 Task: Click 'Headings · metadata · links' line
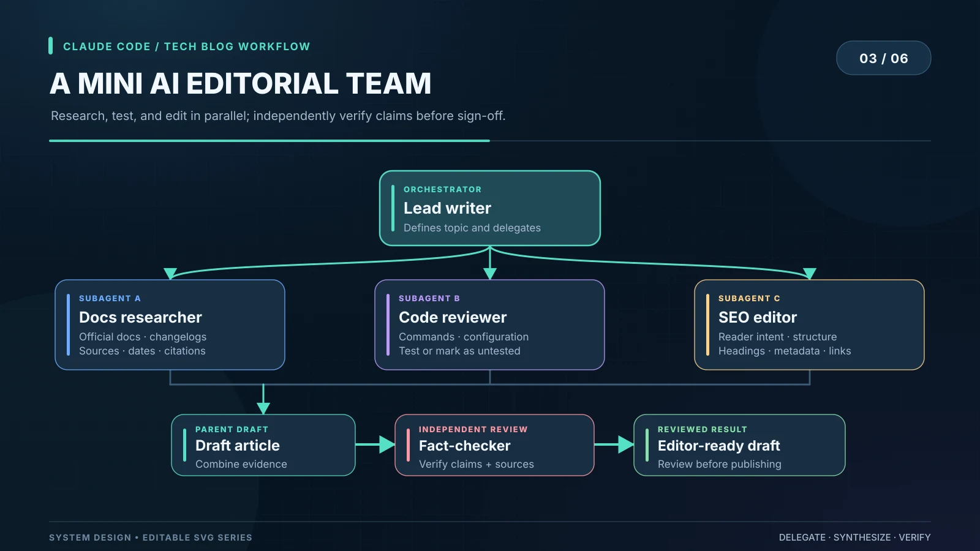click(x=785, y=351)
